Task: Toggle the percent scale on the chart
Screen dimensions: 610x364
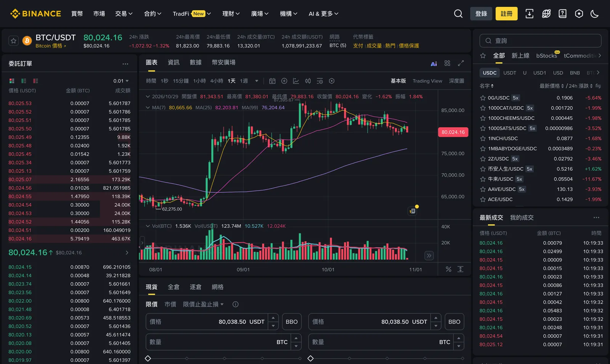Action: tap(449, 269)
